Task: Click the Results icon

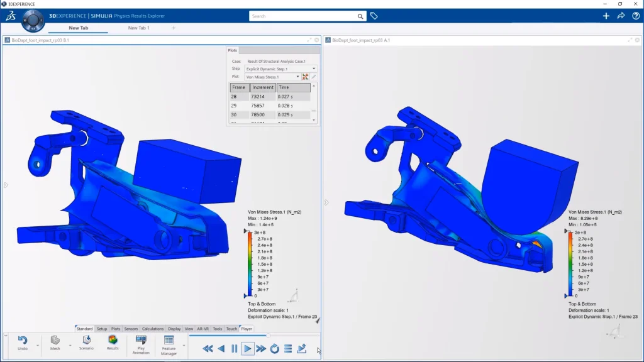Action: (x=113, y=341)
